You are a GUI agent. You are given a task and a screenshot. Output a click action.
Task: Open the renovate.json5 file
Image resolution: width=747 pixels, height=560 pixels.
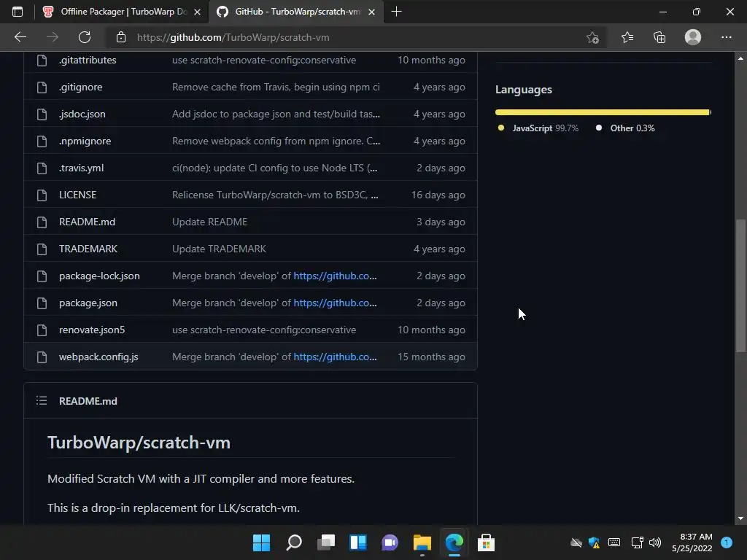(92, 330)
